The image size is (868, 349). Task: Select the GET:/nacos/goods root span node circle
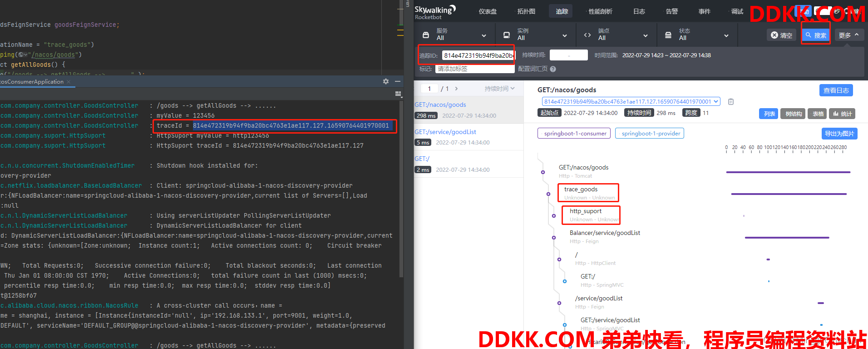click(543, 172)
